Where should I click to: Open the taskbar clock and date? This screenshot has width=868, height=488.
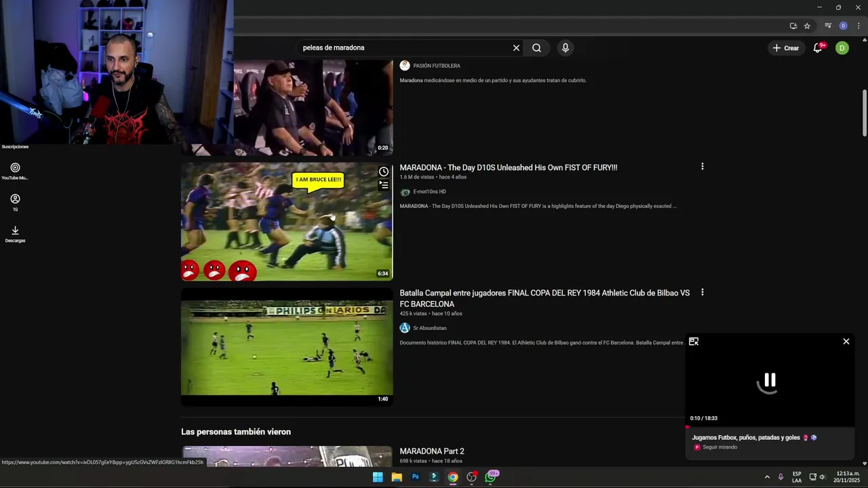click(848, 477)
